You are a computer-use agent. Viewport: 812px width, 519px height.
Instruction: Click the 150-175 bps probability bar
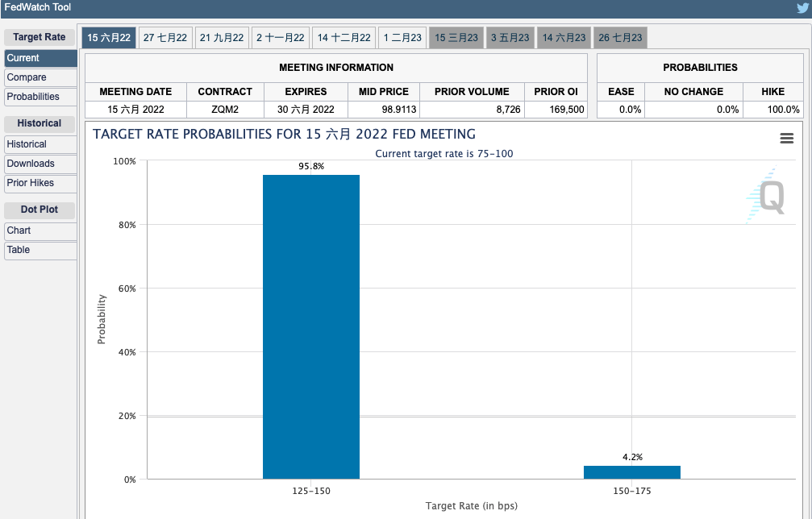[x=632, y=472]
